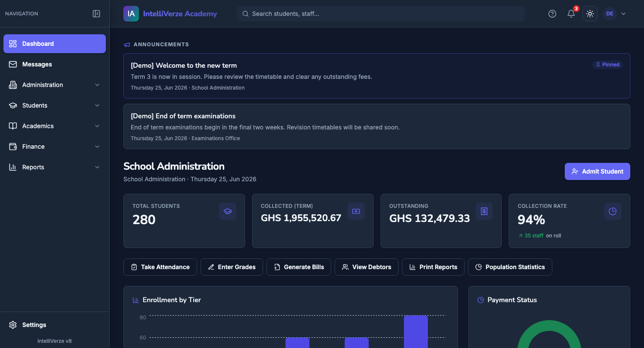Click tallest bar in Enrollment chart
644x348 pixels.
pyautogui.click(x=416, y=332)
